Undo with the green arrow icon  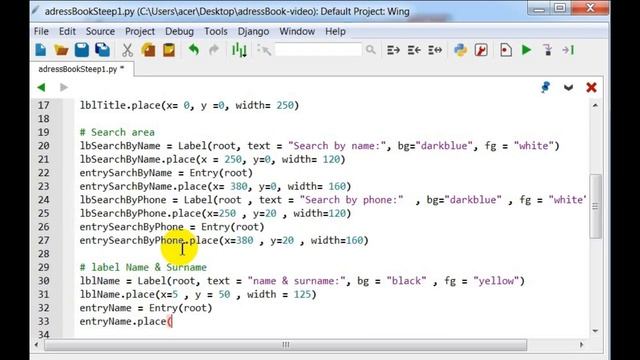(x=194, y=50)
